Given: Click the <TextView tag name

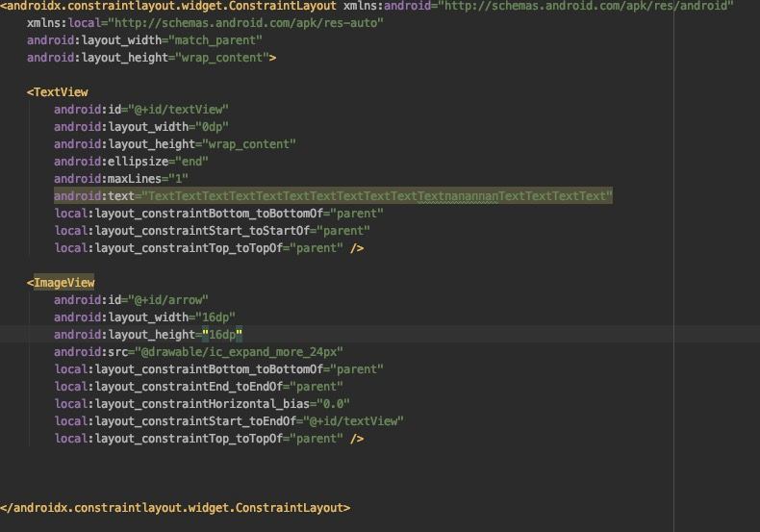Looking at the screenshot, I should click(58, 92).
